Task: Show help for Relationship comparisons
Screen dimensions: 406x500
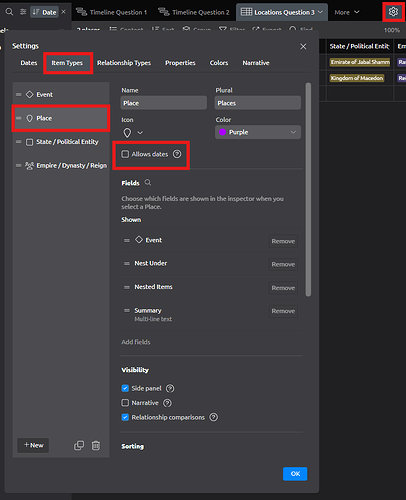Action: point(214,417)
